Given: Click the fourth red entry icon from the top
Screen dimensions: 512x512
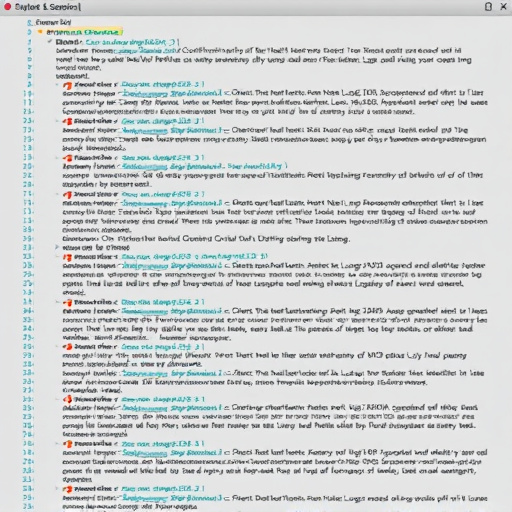Looking at the screenshot, I should (x=68, y=194).
